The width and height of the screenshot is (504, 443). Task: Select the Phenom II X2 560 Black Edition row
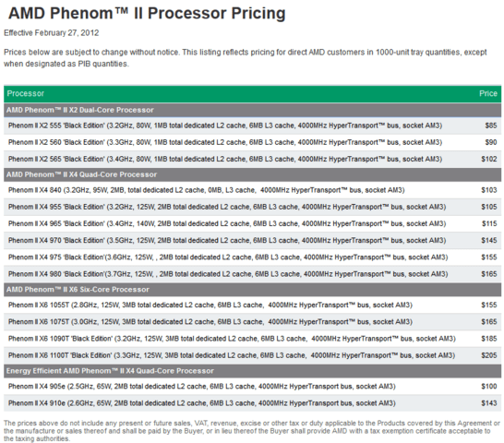(x=252, y=142)
